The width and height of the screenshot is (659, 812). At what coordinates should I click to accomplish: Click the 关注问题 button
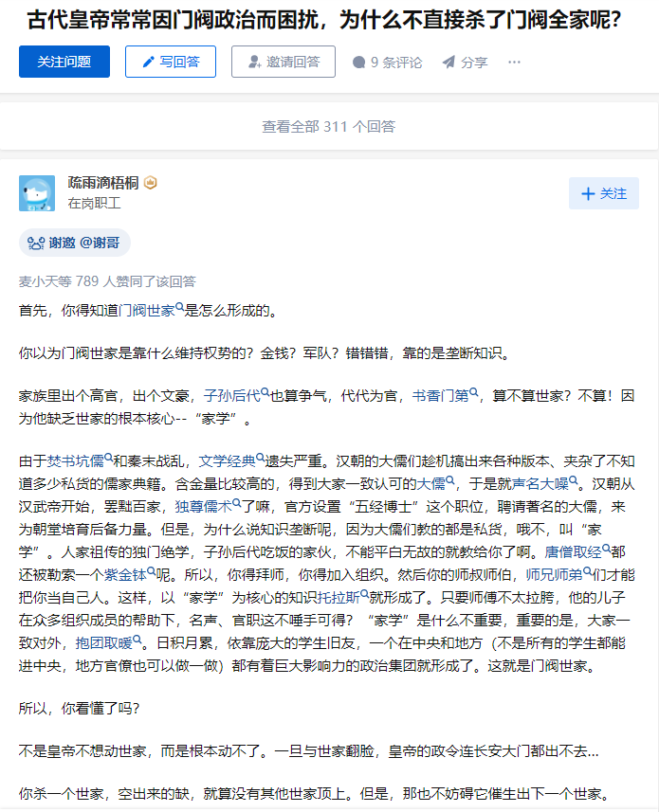pos(64,62)
